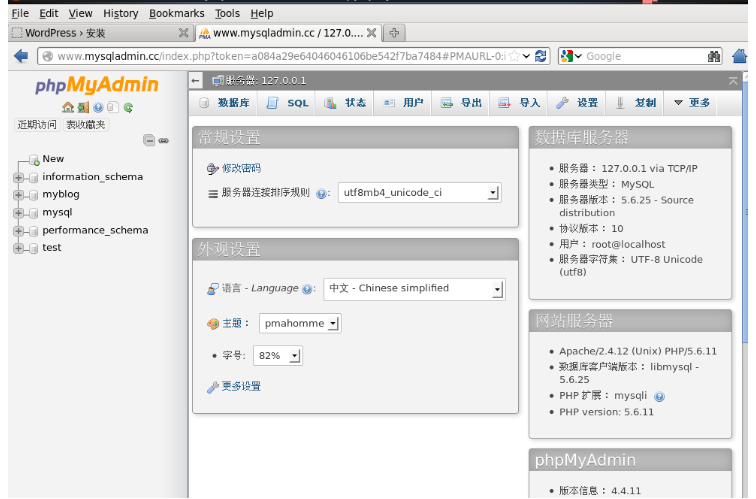Expand performance_schema database node
This screenshot has width=756, height=499.
coord(18,230)
